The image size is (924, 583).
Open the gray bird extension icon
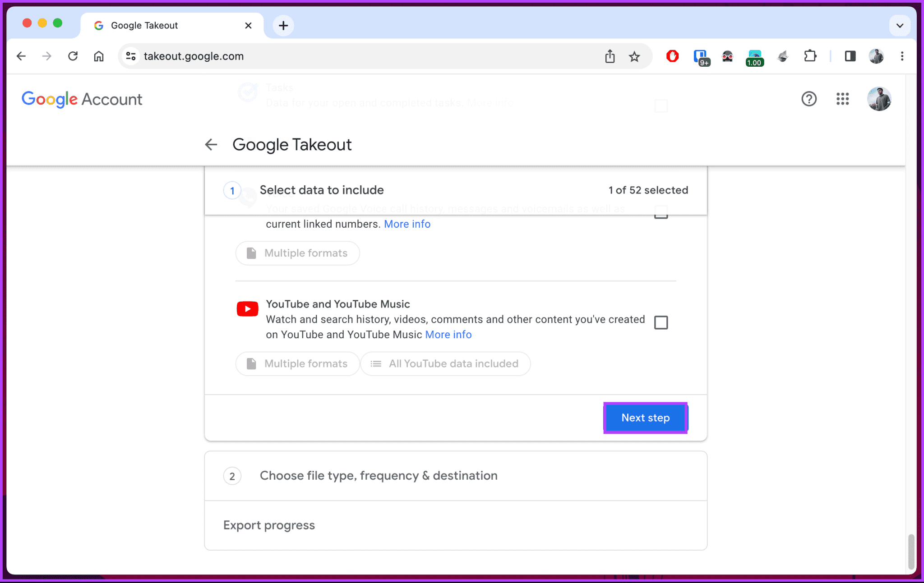click(x=783, y=56)
